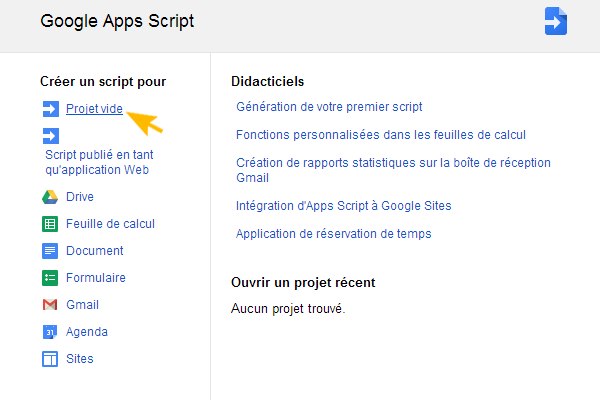
Task: Open Intégration d'Apps Script à Google Sites
Action: pyautogui.click(x=343, y=205)
